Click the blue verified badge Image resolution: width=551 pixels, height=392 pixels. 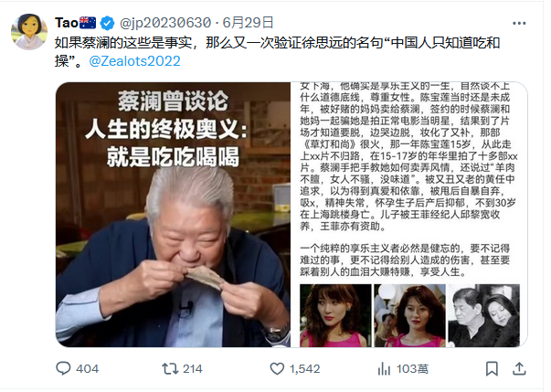pos(108,23)
